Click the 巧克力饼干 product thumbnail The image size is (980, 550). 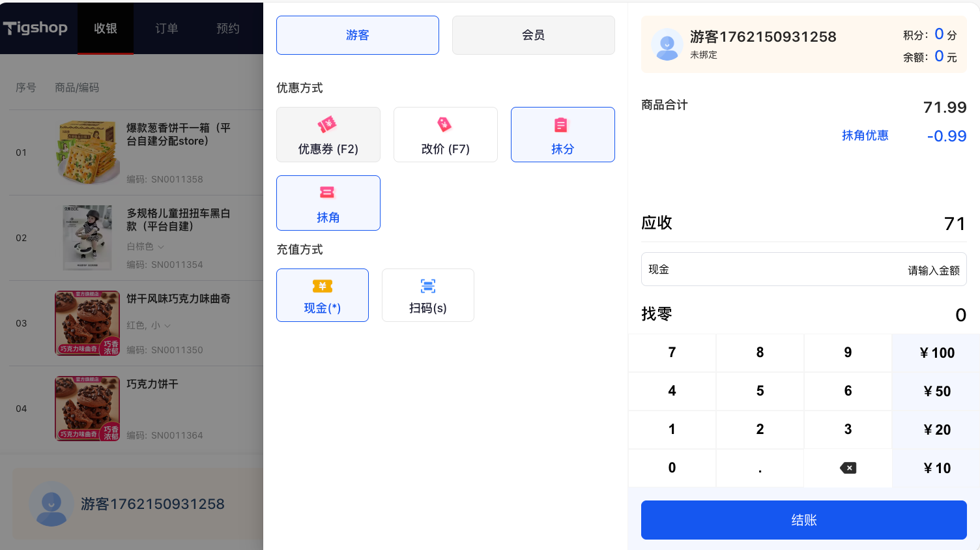87,409
